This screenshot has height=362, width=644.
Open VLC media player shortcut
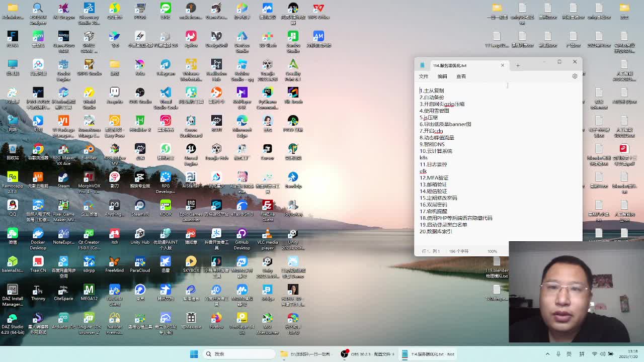point(267,234)
